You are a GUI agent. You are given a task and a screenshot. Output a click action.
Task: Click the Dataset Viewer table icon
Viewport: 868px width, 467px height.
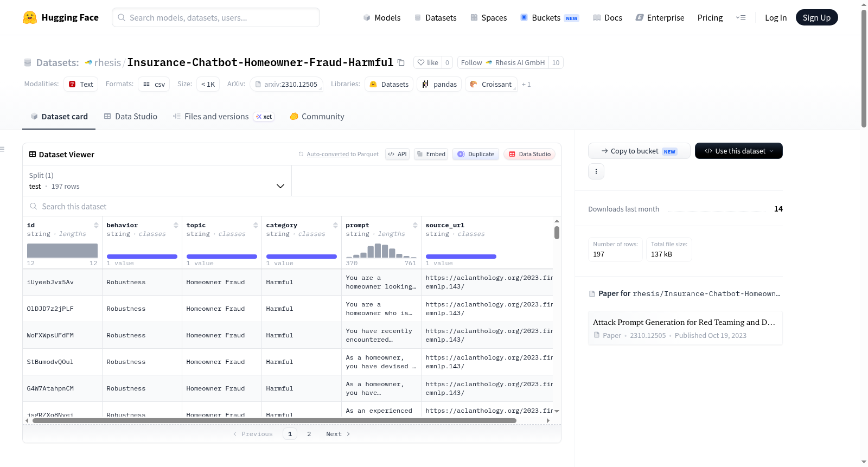pyautogui.click(x=33, y=154)
